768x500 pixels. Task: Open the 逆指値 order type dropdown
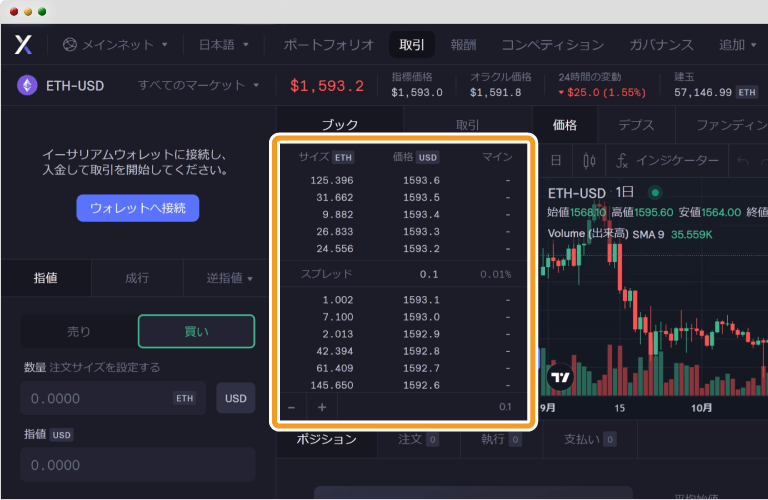click(229, 278)
